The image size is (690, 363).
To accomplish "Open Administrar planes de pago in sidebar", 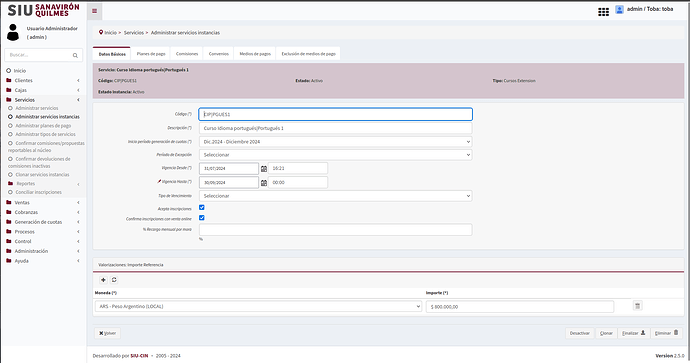I will coord(43,126).
